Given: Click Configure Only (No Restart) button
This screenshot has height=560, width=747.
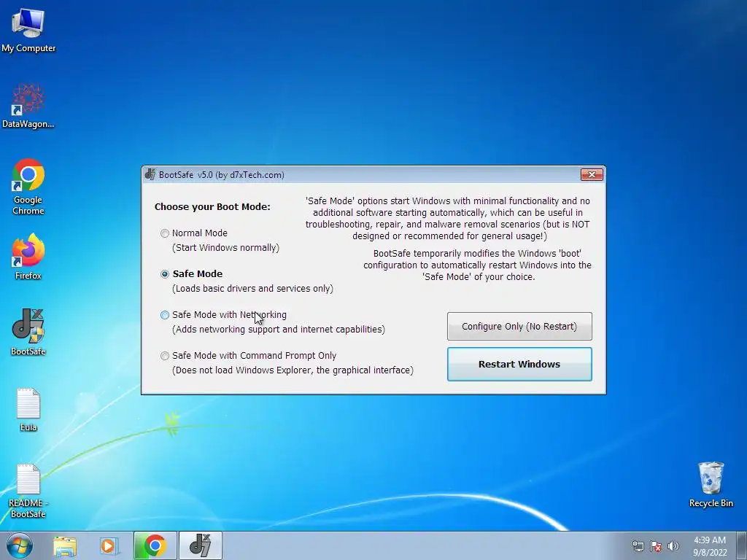Looking at the screenshot, I should coord(519,326).
